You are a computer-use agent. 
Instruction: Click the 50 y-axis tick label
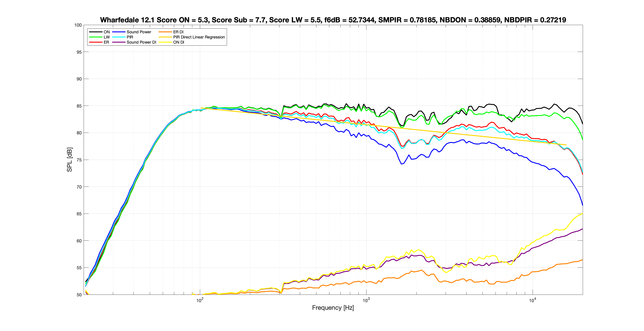click(79, 295)
